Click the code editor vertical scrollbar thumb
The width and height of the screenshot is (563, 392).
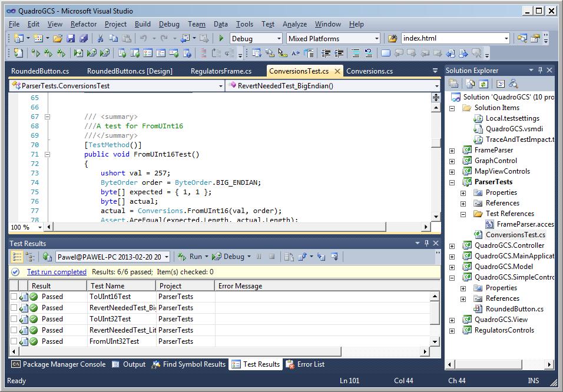click(x=436, y=142)
